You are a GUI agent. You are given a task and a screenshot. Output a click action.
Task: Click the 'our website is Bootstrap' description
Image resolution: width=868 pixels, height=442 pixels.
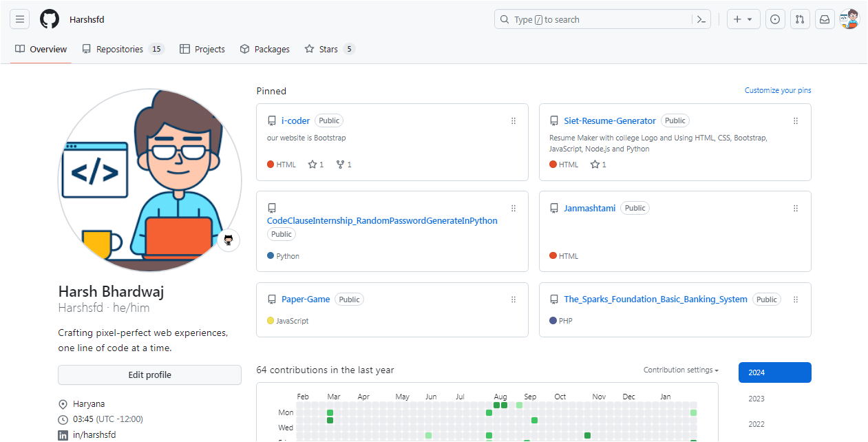coord(306,138)
